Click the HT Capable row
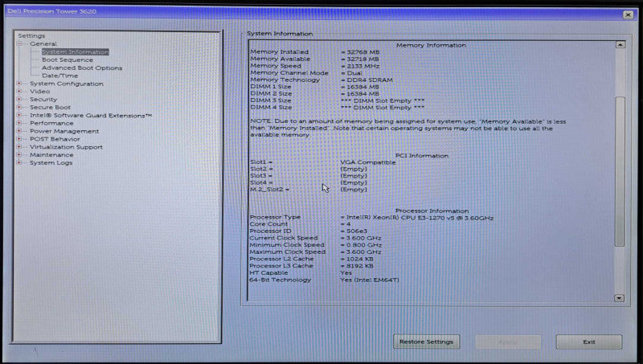This screenshot has height=364, width=643. [x=301, y=273]
